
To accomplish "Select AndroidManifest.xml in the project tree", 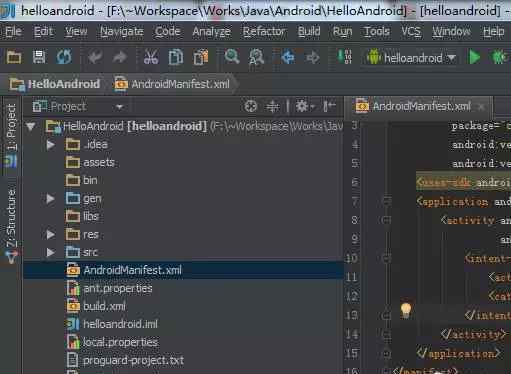I will 183,270.
